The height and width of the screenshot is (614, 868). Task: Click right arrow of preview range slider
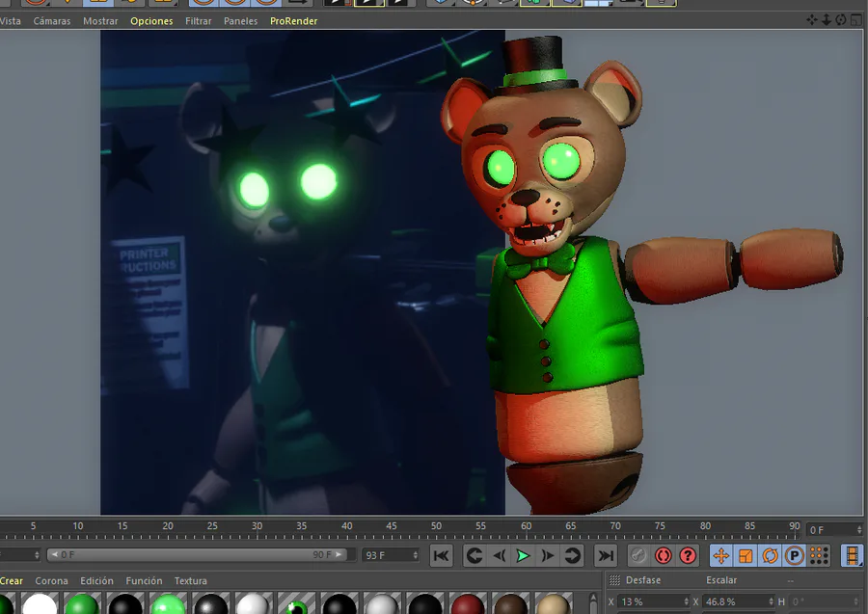339,554
